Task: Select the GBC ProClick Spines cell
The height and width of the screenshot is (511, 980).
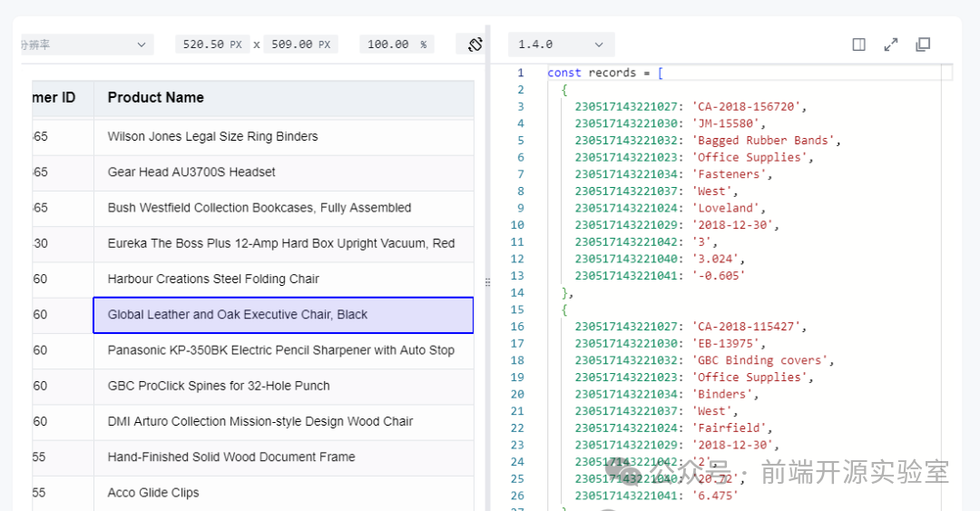Action: click(284, 387)
